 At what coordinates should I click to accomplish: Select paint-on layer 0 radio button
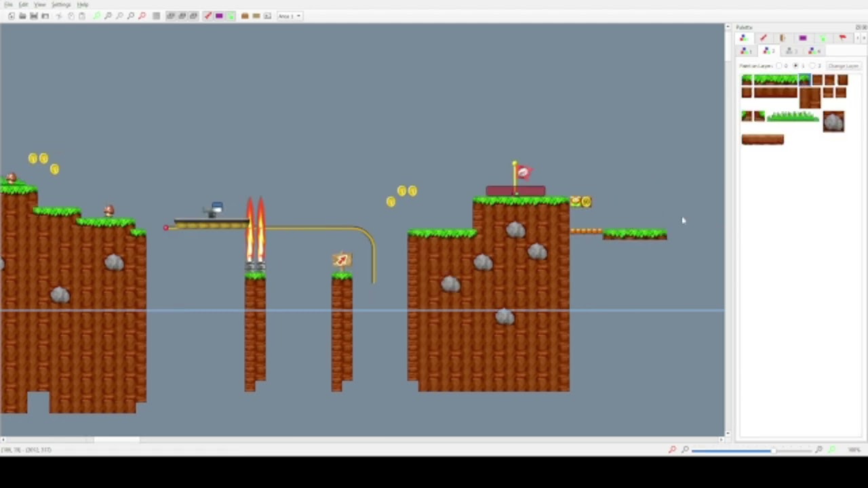click(x=779, y=66)
